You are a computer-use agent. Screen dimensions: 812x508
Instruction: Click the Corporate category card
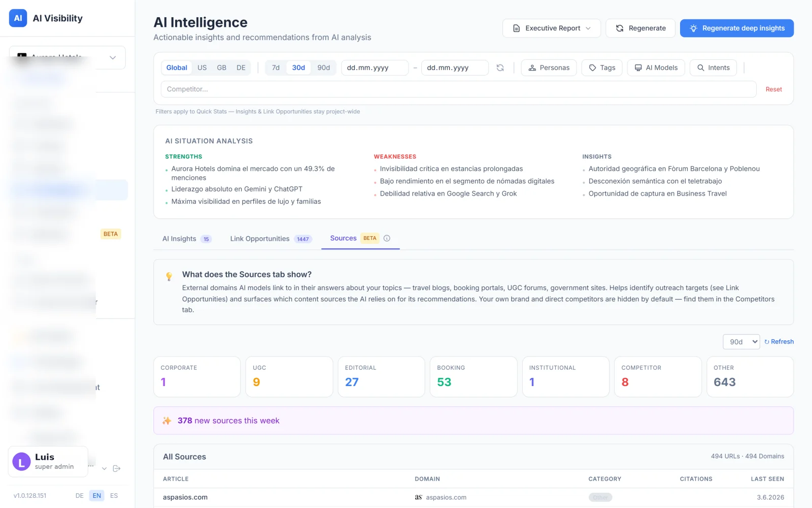[197, 376]
